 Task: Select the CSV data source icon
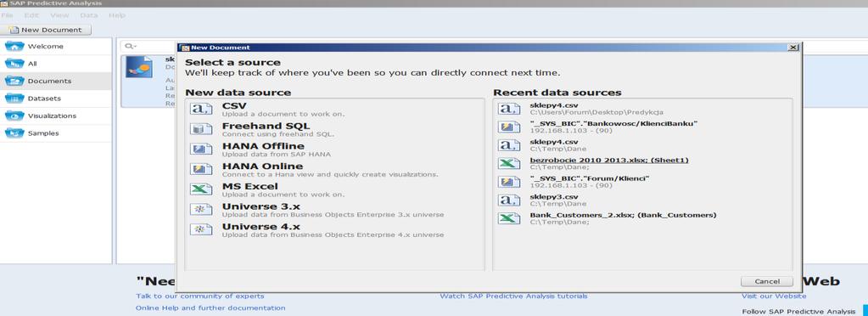coord(201,109)
